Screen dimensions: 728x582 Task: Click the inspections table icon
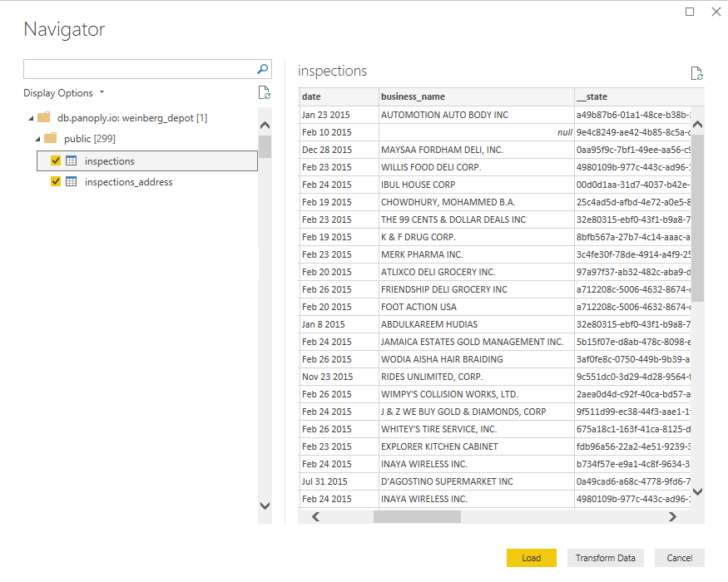[x=72, y=160]
